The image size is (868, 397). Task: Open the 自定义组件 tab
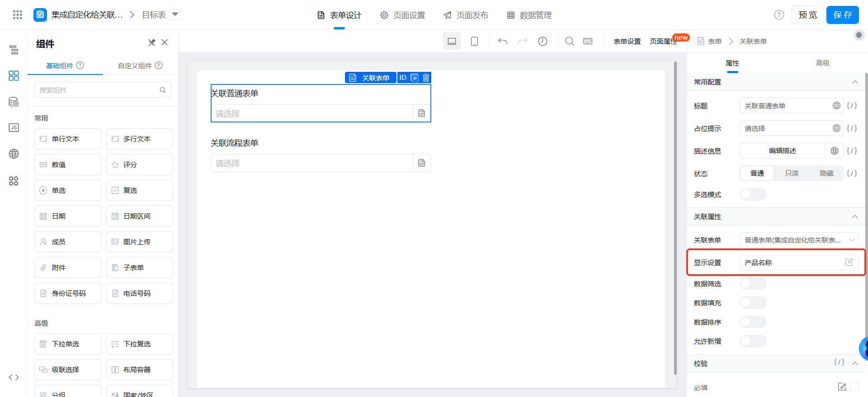tap(140, 65)
